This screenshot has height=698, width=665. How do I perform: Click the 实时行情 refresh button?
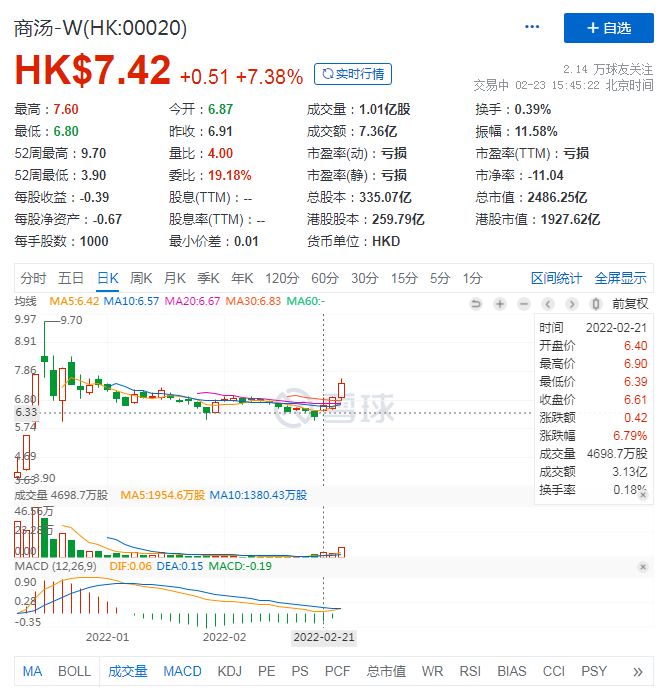point(352,74)
